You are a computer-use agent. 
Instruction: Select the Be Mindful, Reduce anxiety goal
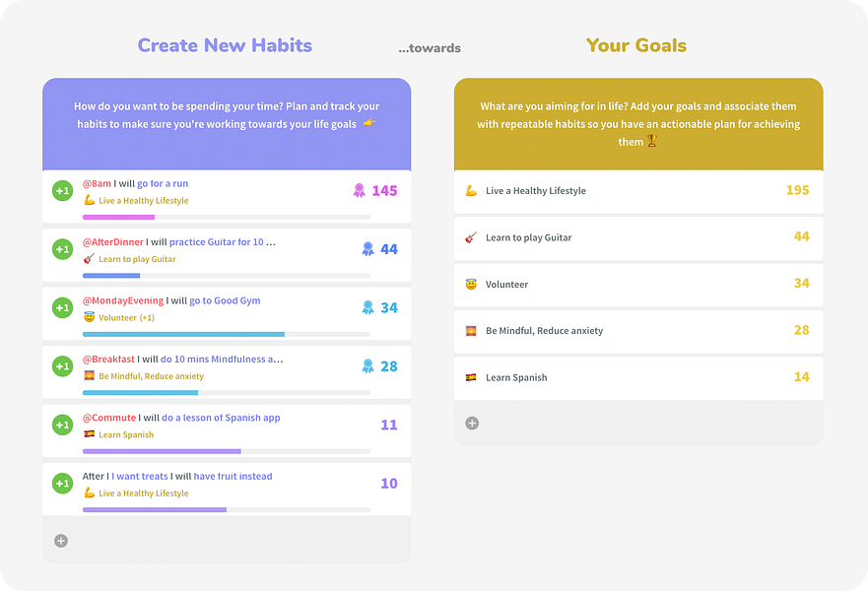click(638, 331)
